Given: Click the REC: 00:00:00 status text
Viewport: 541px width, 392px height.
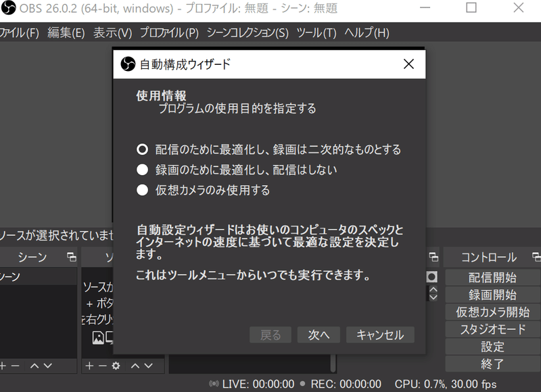Looking at the screenshot, I should click(346, 384).
